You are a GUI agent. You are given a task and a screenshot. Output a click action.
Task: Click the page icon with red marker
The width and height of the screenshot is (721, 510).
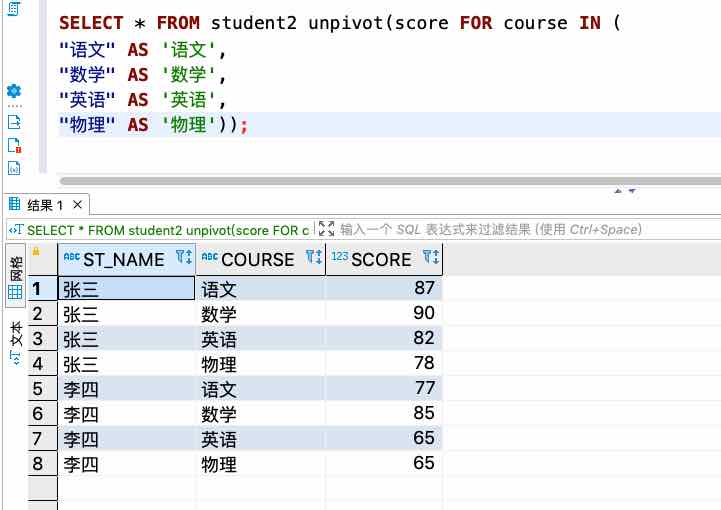pyautogui.click(x=14, y=145)
